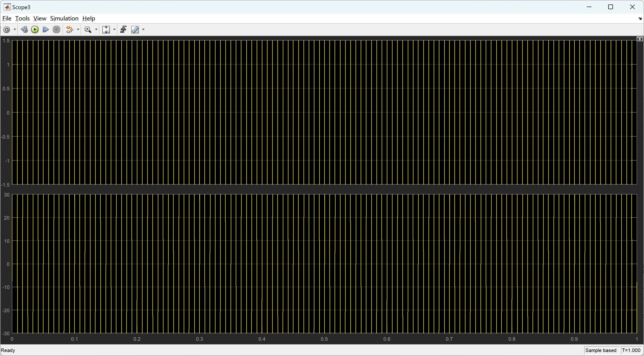Click the Stop simulation button
The width and height of the screenshot is (644, 356).
56,29
